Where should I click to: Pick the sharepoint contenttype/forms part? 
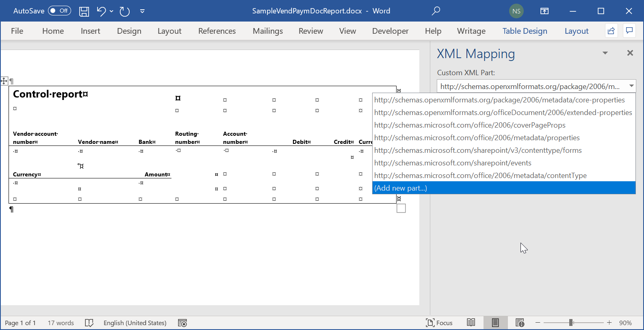tap(504, 150)
